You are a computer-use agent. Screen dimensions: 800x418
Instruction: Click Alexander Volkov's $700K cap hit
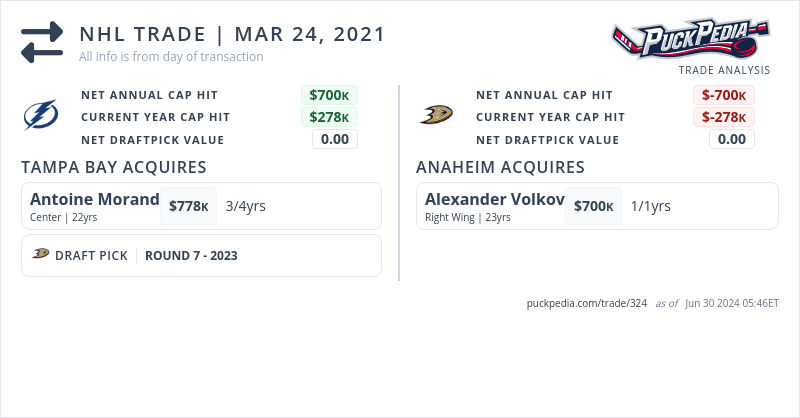click(x=593, y=206)
